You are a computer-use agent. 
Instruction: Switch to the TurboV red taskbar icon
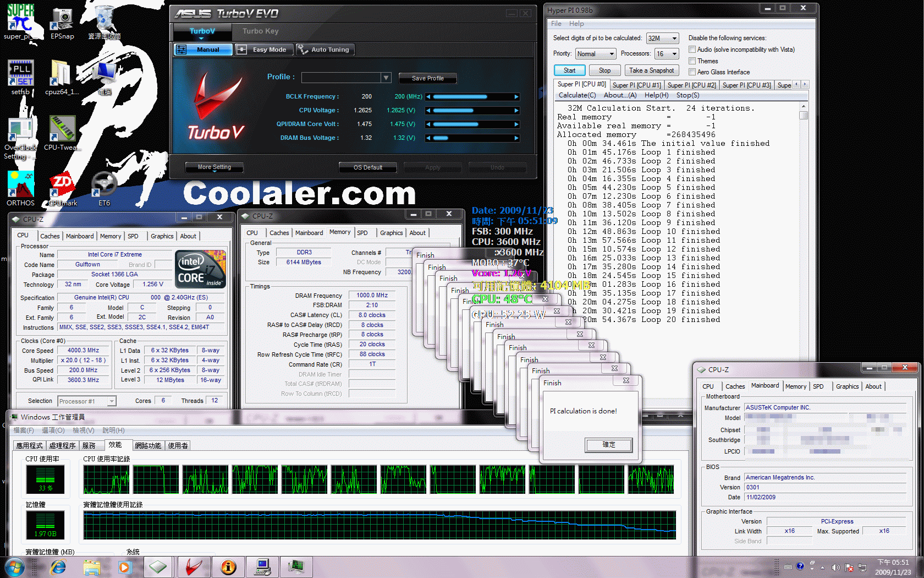[x=194, y=567]
